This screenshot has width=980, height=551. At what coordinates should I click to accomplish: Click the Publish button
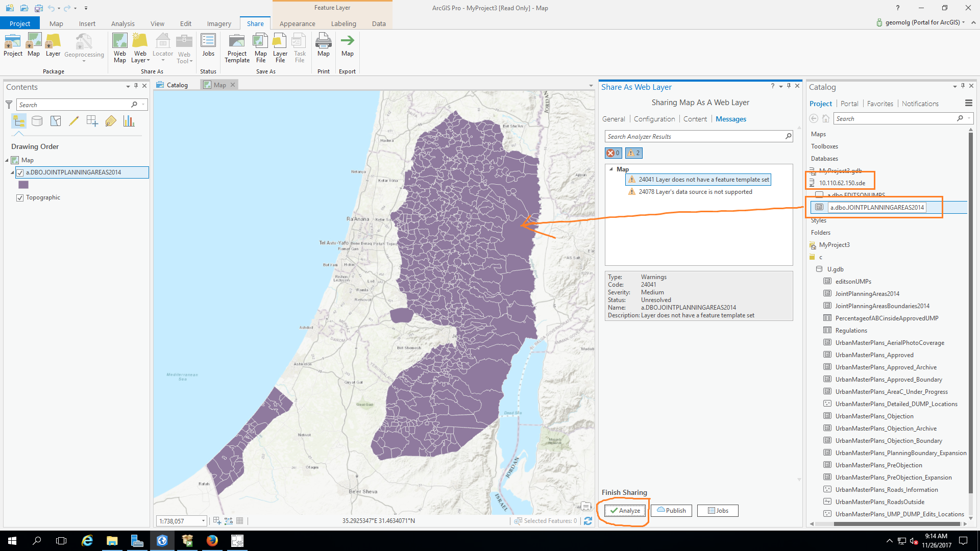[671, 511]
